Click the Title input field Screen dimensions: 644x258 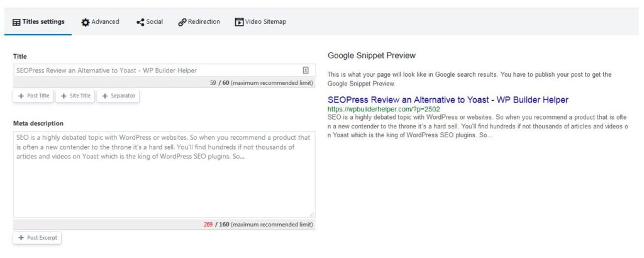coord(164,70)
